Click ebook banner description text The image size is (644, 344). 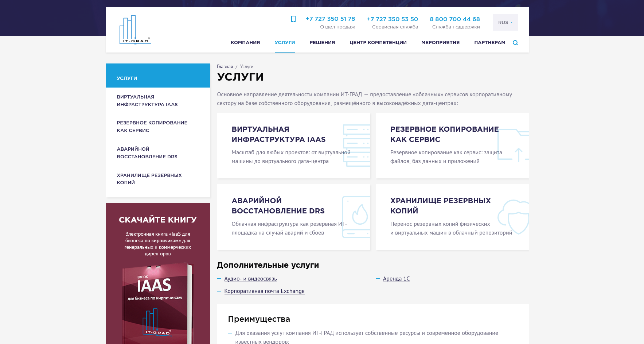tap(158, 244)
